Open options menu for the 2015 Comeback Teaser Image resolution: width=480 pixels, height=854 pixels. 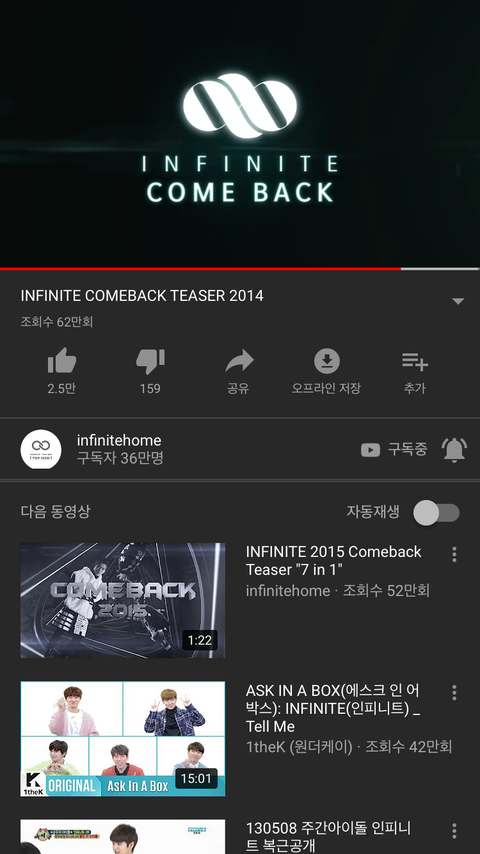point(454,554)
